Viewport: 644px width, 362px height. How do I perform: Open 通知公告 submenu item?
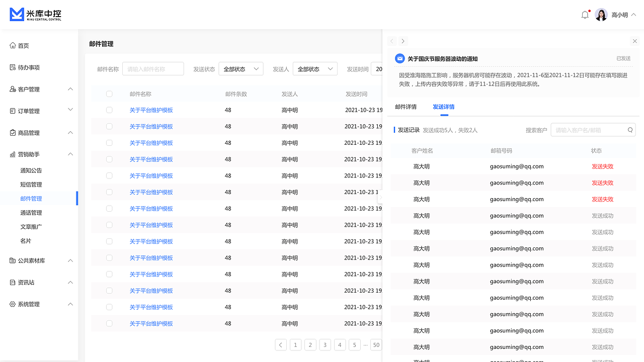[31, 170]
